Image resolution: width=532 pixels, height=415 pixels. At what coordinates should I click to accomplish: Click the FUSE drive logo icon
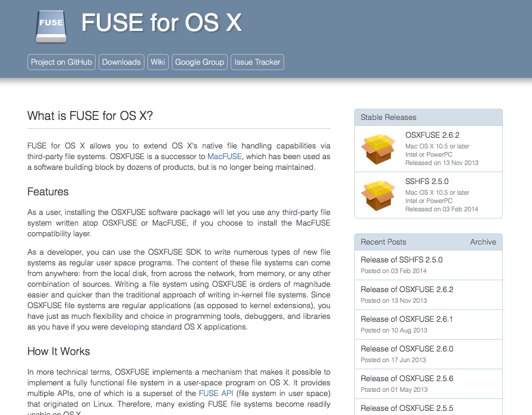pos(51,26)
